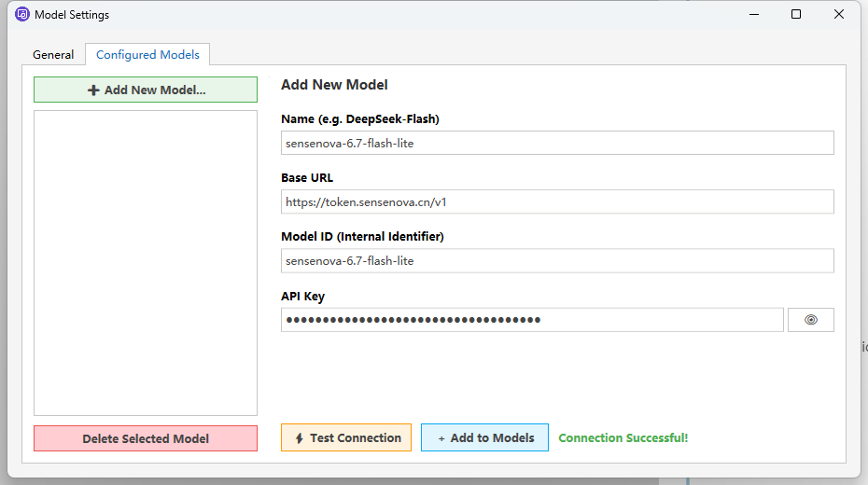Screen dimensions: 868x485
Task: Minimize the Model Settings window
Action: click(754, 14)
